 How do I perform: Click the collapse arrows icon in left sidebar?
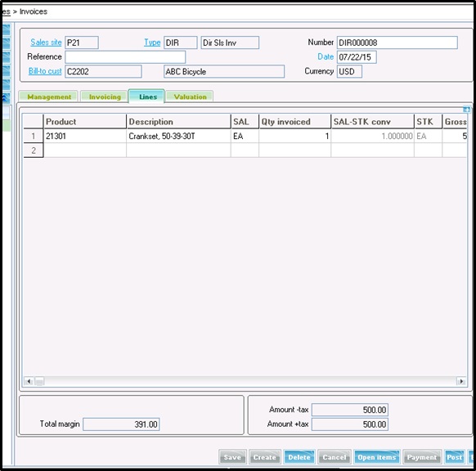coord(5,98)
